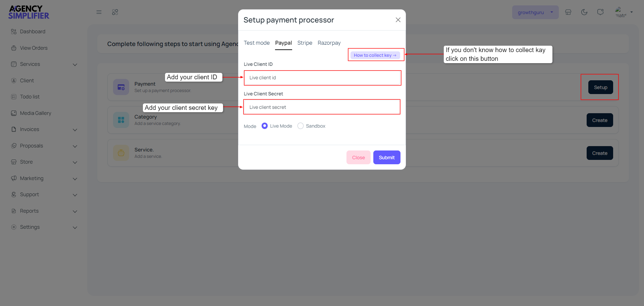Viewport: 644px width, 306px height.
Task: Open the Razorpay tab
Action: [329, 43]
